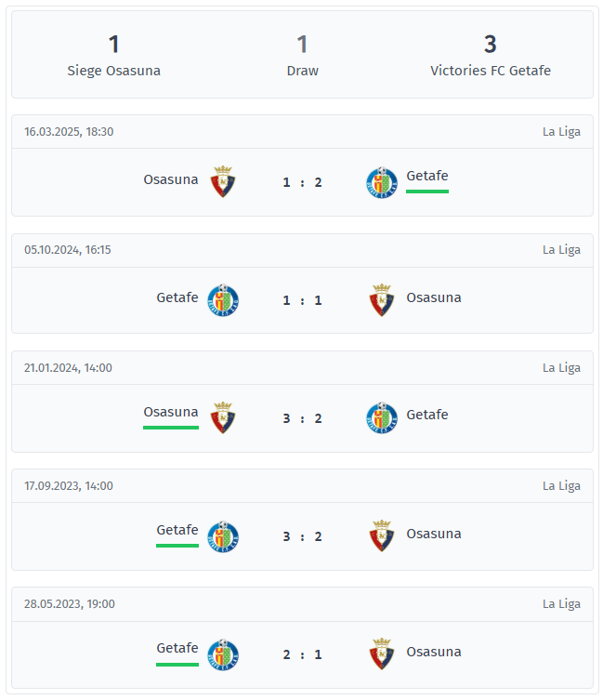Open the 1 : 1 draw score result
The image size is (603, 700).
click(302, 300)
